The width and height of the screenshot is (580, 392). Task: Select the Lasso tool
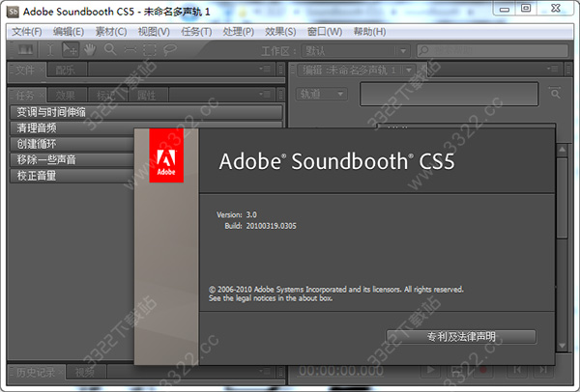[170, 50]
